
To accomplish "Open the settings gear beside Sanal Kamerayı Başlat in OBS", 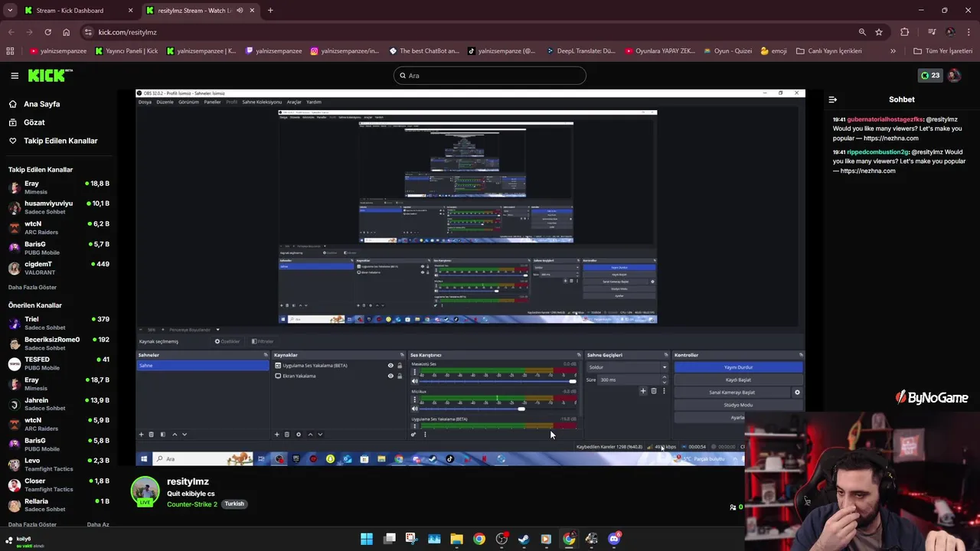I will click(797, 393).
